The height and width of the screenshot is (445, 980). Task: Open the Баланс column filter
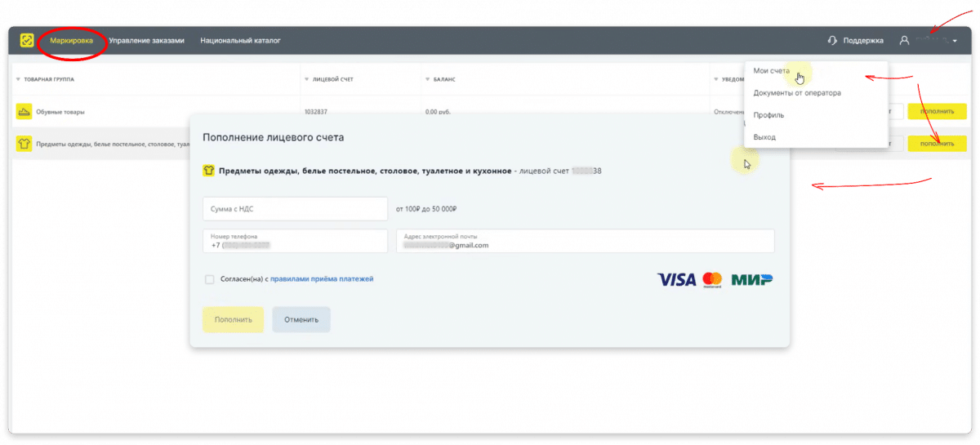428,80
